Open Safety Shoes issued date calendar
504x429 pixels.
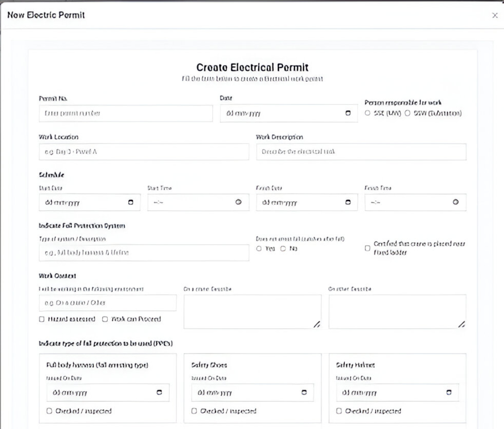tap(304, 393)
